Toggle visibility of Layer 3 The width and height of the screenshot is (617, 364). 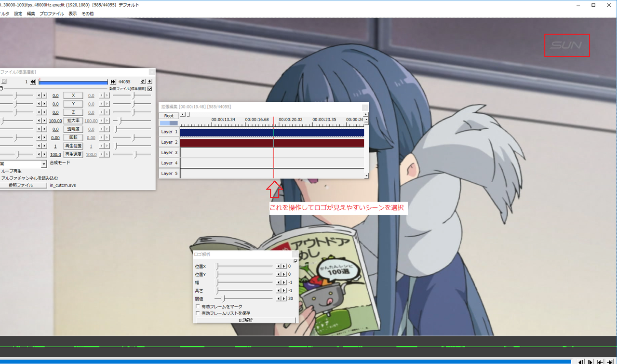point(169,153)
